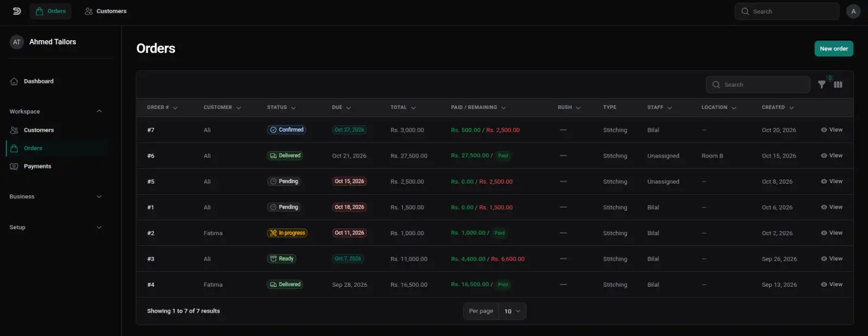Open Dashboard from the sidebar

click(x=59, y=81)
